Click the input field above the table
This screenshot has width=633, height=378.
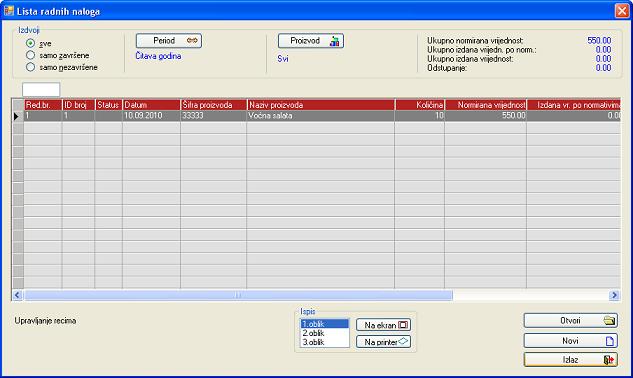pos(41,89)
